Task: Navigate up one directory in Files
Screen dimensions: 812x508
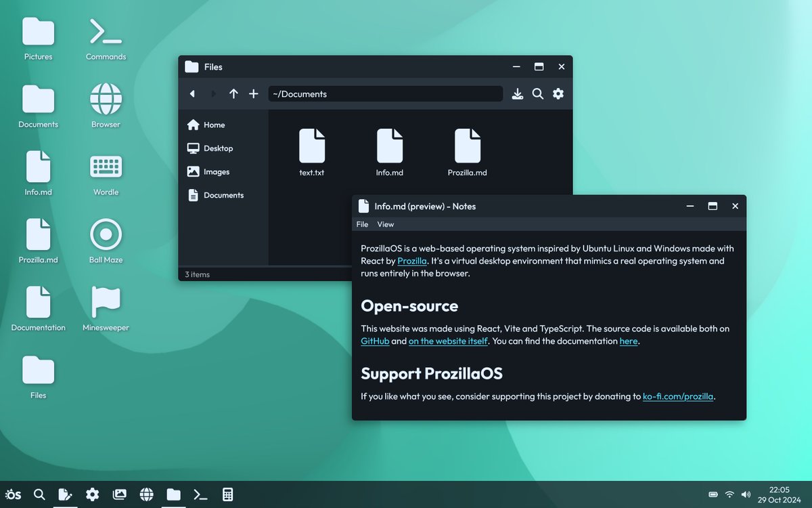Action: click(x=233, y=94)
